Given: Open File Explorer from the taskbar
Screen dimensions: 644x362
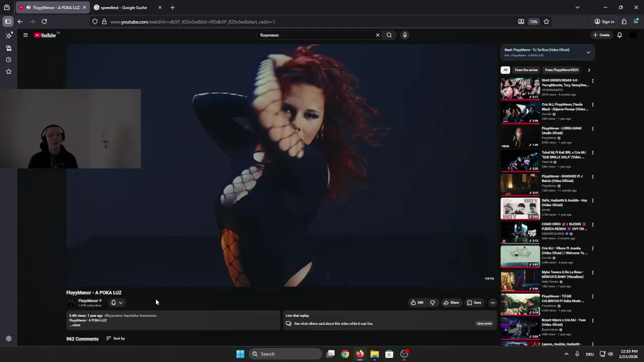Looking at the screenshot, I should (x=374, y=354).
